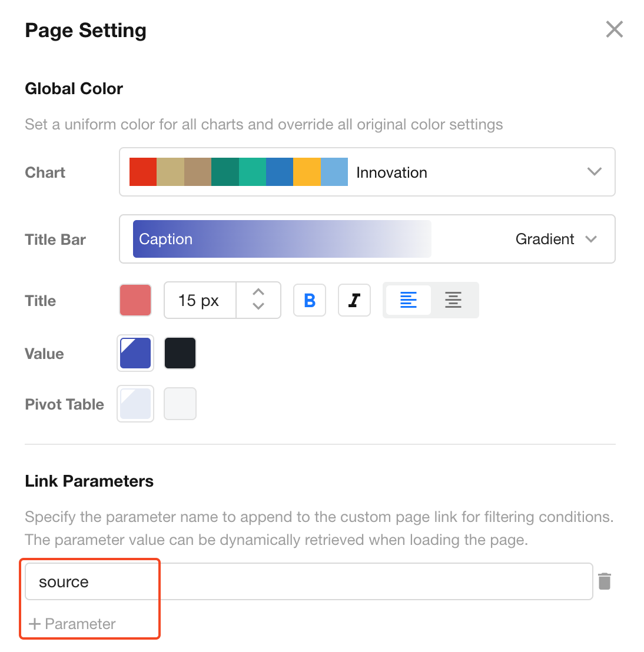
Task: Click the Innovation color palette strip
Action: coord(238,172)
